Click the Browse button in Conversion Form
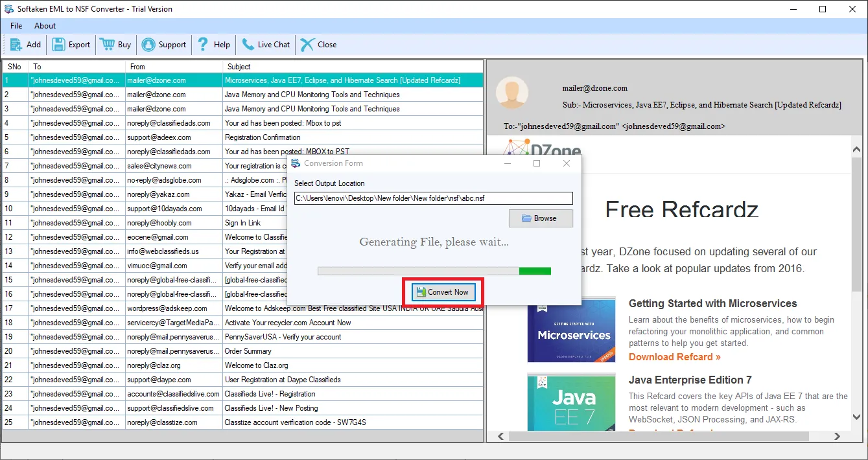This screenshot has height=460, width=868. tap(541, 218)
